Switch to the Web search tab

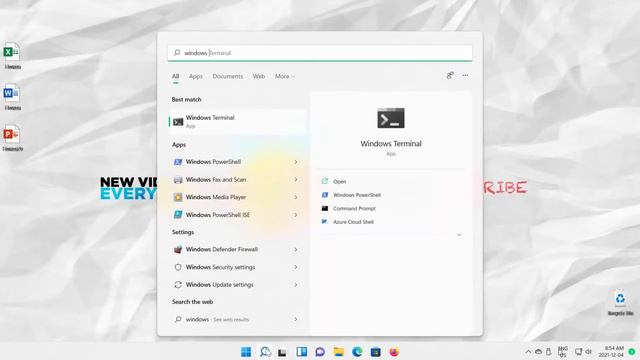[x=259, y=76]
